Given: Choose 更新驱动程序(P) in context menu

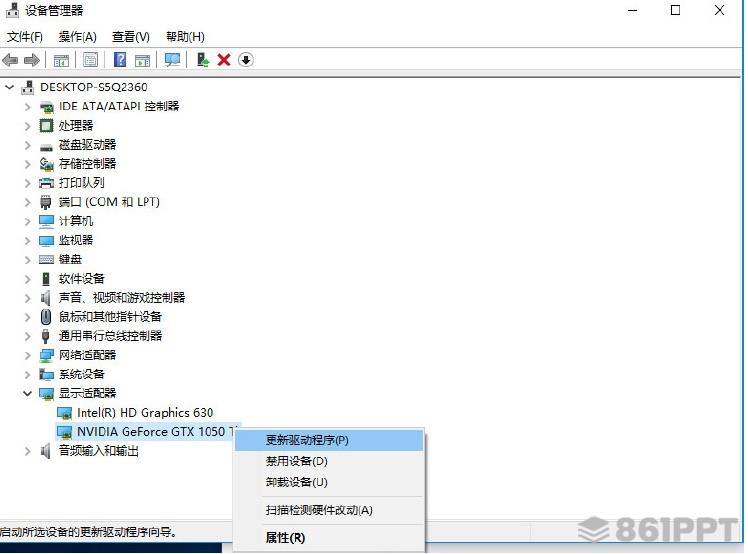Looking at the screenshot, I should (x=329, y=440).
